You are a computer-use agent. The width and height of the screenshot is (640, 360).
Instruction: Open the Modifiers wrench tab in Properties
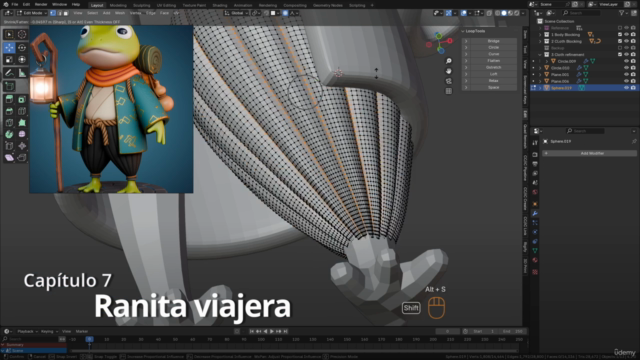[535, 213]
